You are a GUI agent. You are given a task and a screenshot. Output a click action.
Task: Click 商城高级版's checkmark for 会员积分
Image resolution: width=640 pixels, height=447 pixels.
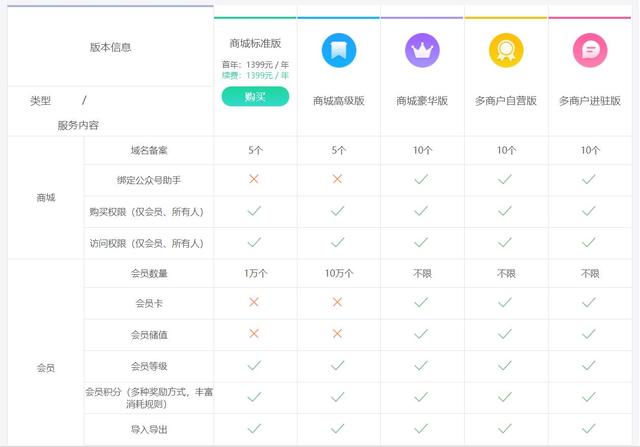pyautogui.click(x=338, y=396)
